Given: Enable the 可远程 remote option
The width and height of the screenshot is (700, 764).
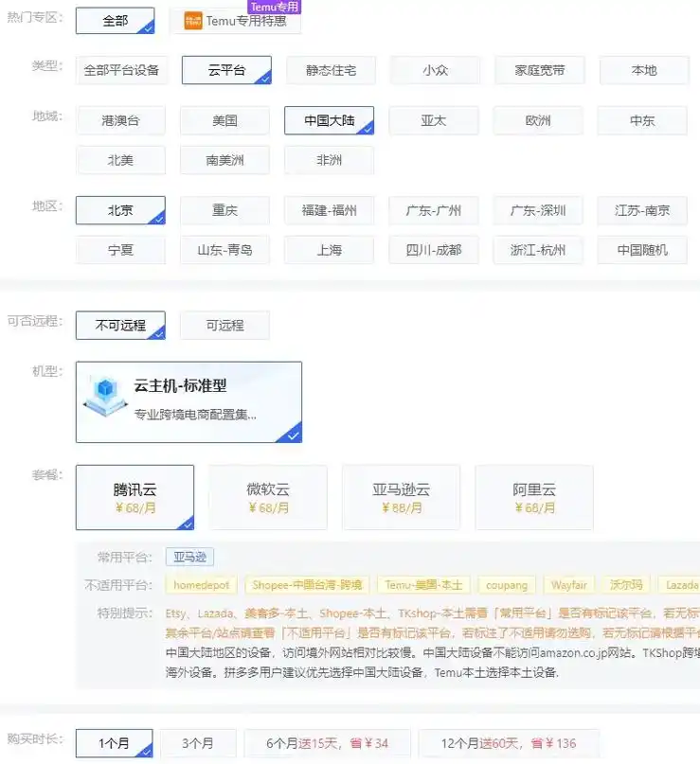Looking at the screenshot, I should (x=224, y=325).
